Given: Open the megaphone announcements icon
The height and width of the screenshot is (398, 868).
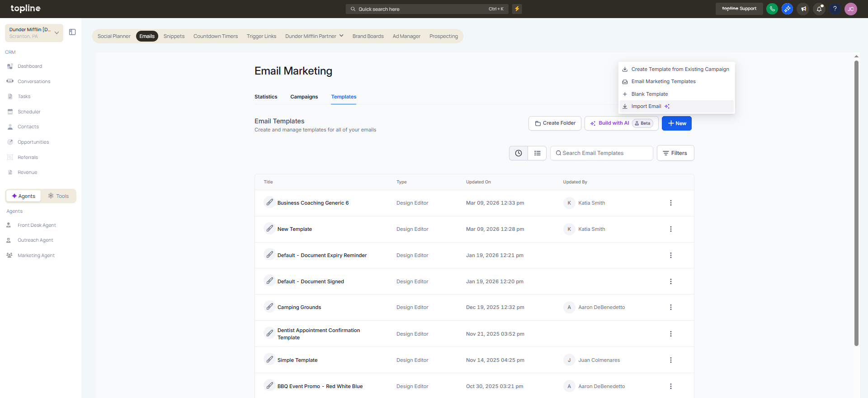Looking at the screenshot, I should 803,9.
